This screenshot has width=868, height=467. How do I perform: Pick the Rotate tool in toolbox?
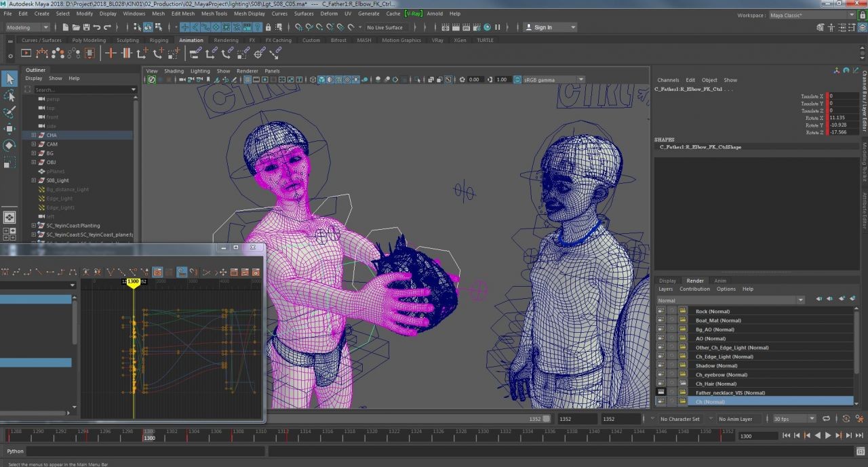9,145
